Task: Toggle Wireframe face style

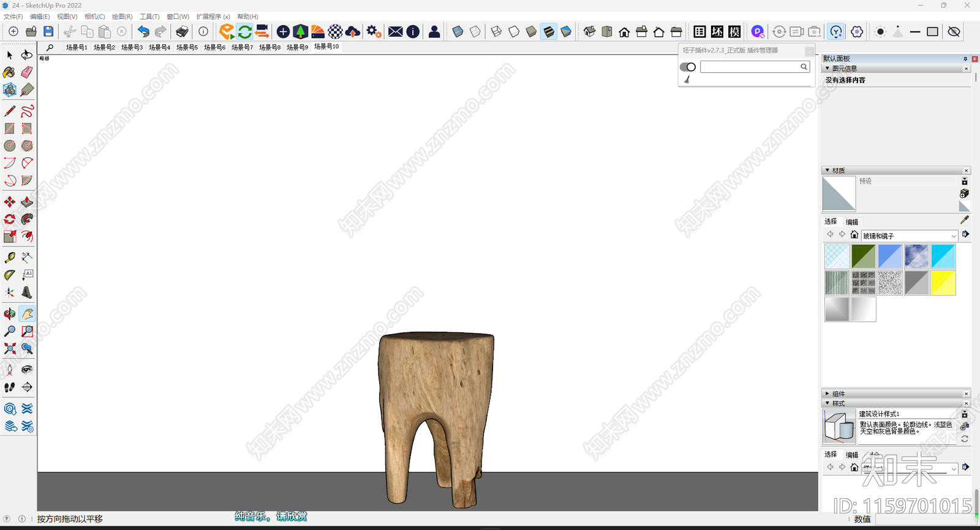Action: (x=496, y=31)
